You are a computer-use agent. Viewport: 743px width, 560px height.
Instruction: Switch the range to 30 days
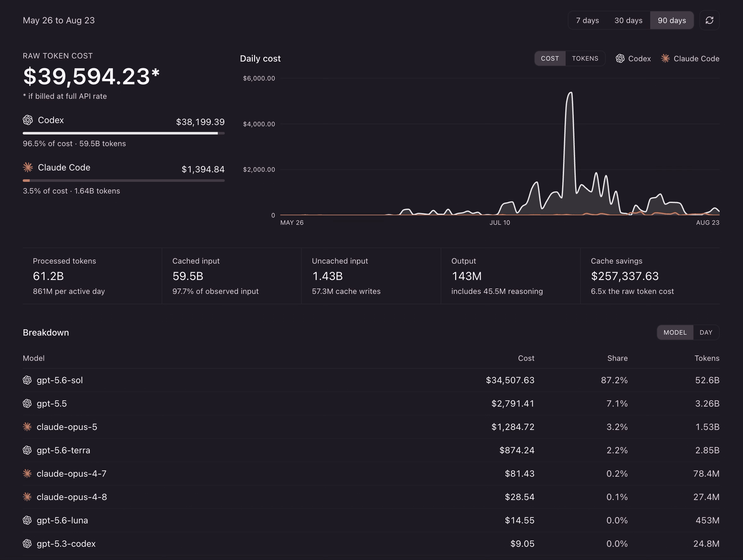coord(628,21)
